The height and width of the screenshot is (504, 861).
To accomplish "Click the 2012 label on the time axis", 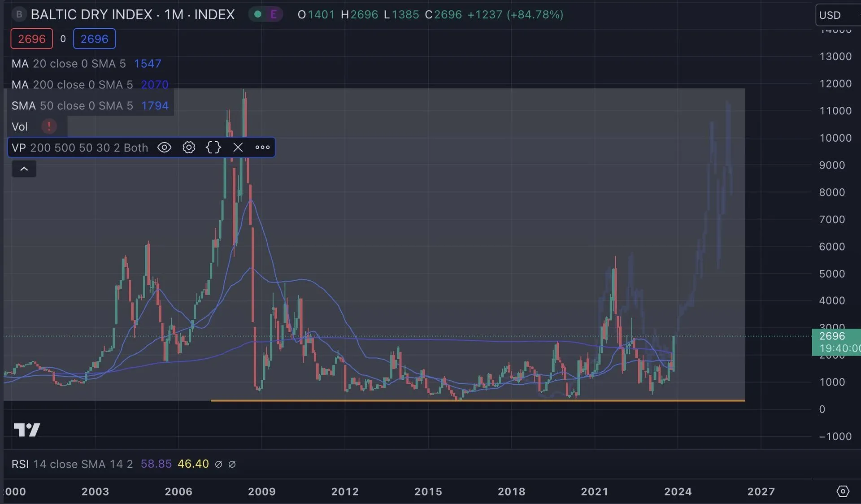I will point(345,491).
